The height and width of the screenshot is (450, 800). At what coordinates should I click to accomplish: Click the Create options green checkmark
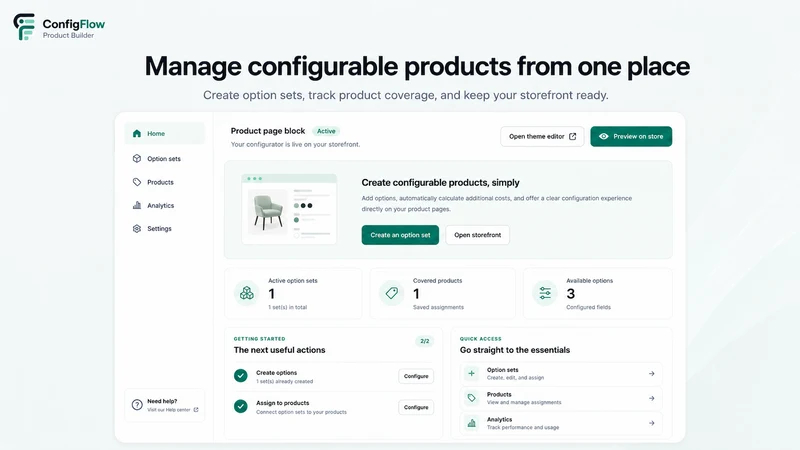[x=241, y=376]
